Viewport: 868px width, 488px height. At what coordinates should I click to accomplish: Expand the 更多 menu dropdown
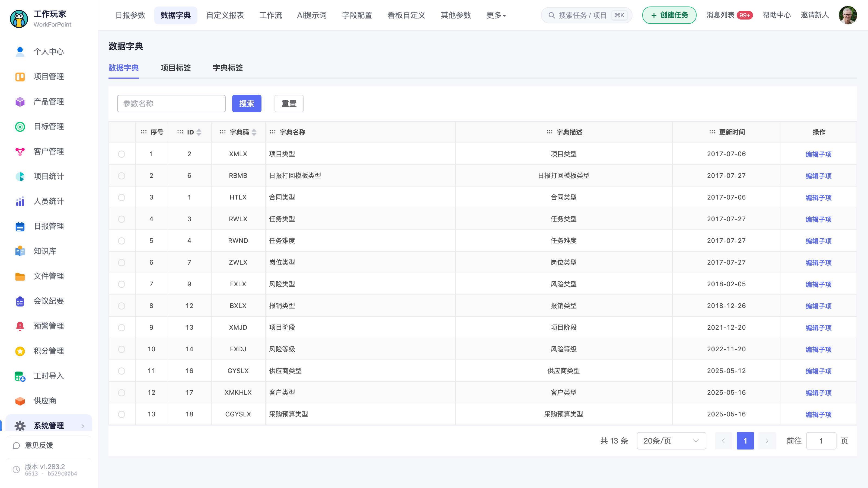pyautogui.click(x=496, y=15)
